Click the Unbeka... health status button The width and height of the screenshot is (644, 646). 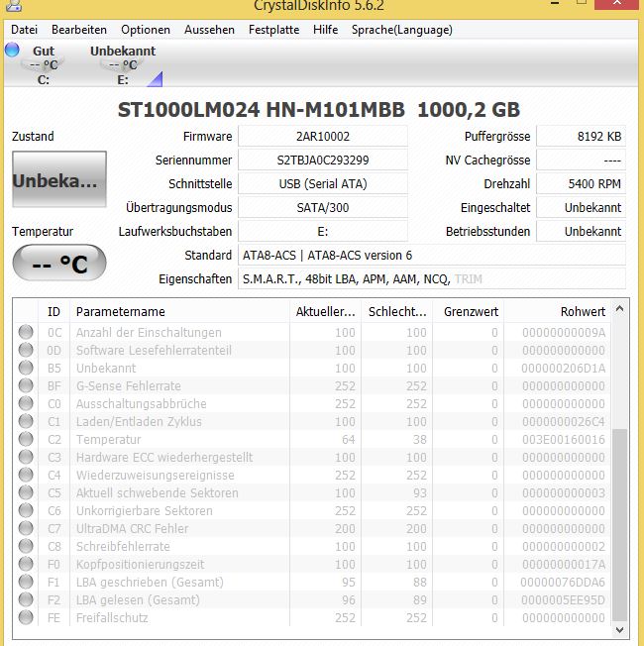tap(59, 179)
